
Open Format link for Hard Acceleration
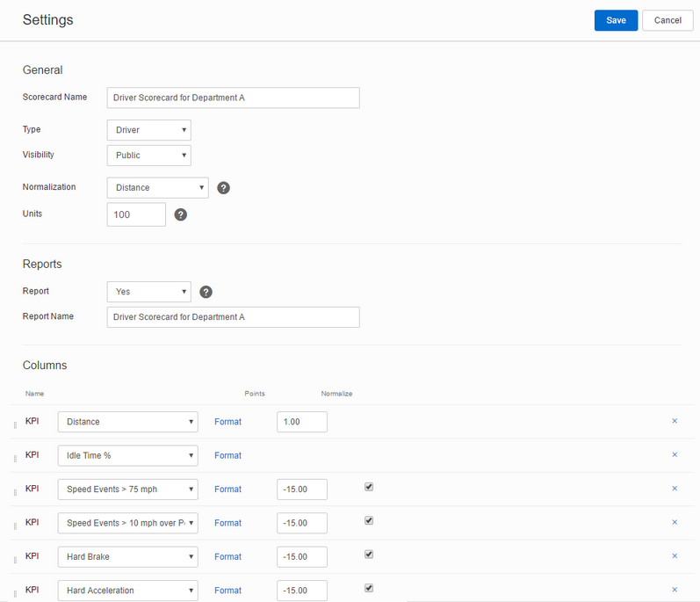tap(227, 591)
